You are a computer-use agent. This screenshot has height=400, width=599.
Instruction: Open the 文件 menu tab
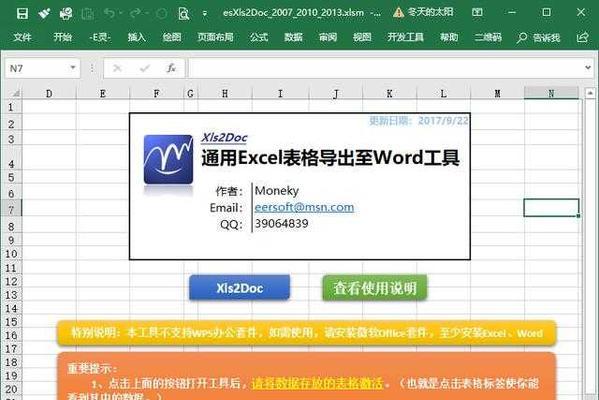click(x=22, y=37)
